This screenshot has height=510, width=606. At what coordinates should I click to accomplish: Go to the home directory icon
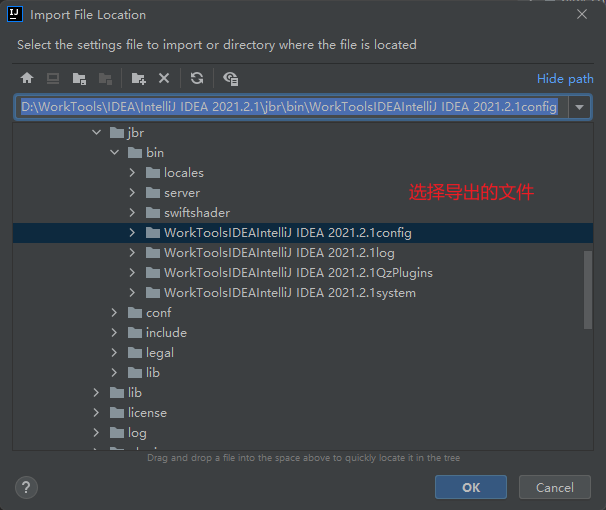[27, 78]
